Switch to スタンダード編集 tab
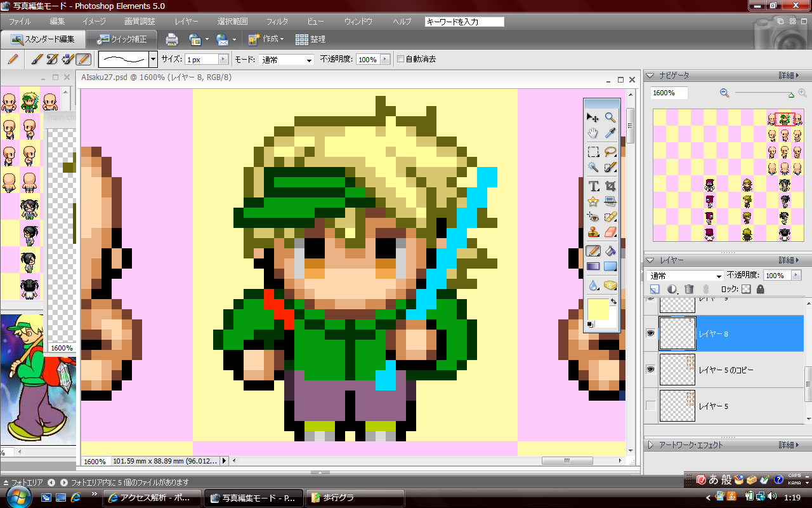This screenshot has width=812, height=508. pyautogui.click(x=43, y=39)
